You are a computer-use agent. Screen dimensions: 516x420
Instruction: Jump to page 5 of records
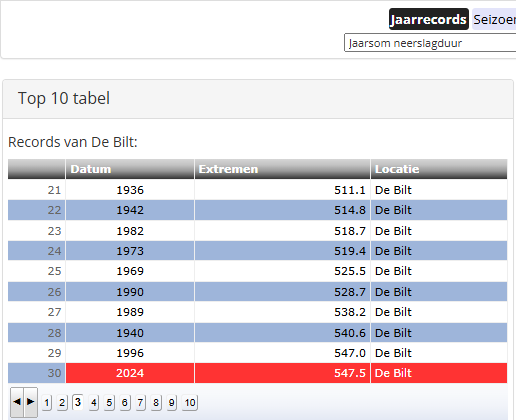109,403
